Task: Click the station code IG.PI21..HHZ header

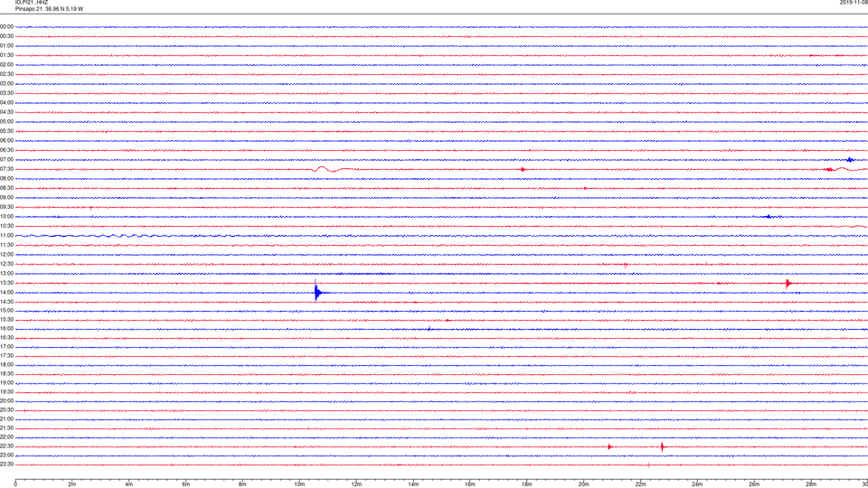Action: pos(32,2)
